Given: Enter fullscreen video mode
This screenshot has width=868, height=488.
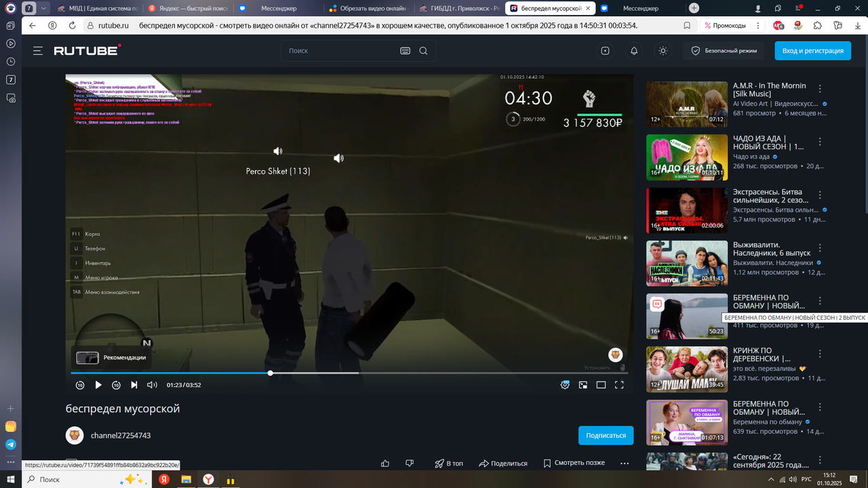Looking at the screenshot, I should point(619,385).
